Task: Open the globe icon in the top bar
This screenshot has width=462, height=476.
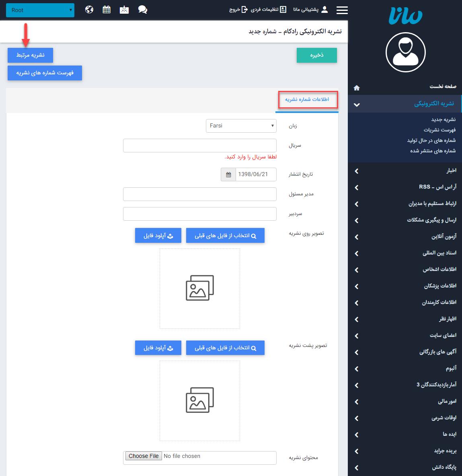Action: pyautogui.click(x=89, y=9)
